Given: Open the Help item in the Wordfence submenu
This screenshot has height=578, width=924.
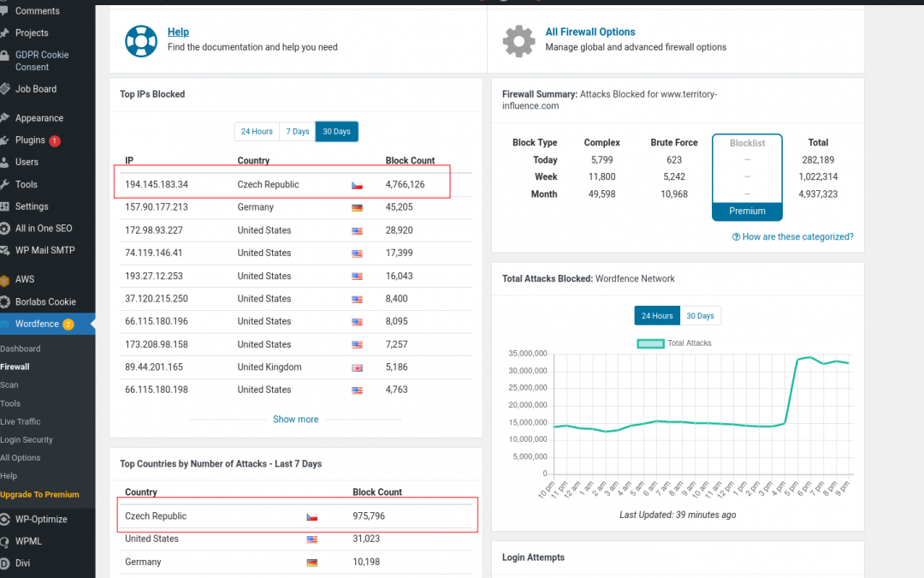Looking at the screenshot, I should pyautogui.click(x=9, y=476).
